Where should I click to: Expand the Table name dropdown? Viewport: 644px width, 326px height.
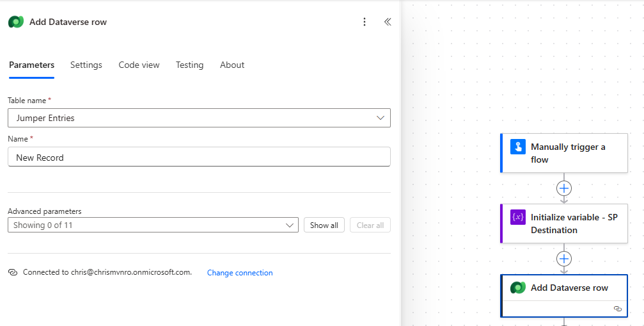point(381,118)
